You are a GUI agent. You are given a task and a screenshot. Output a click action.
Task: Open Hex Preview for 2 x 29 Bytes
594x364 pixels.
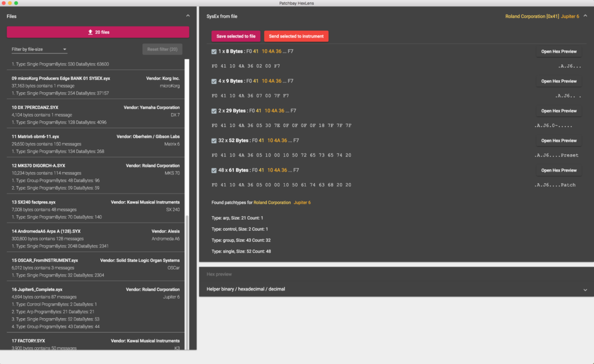(x=559, y=111)
